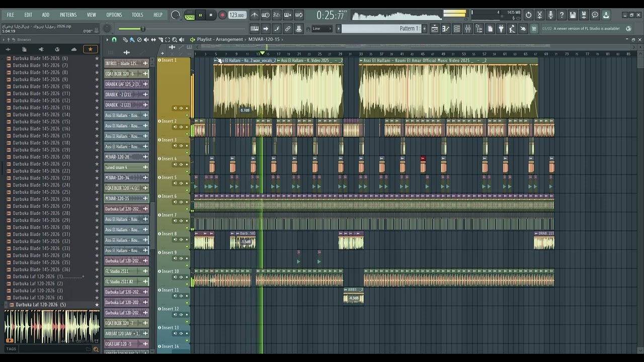Screen dimensions: 644x362
Task: Open the Piano roll view icon
Action: click(446, 29)
